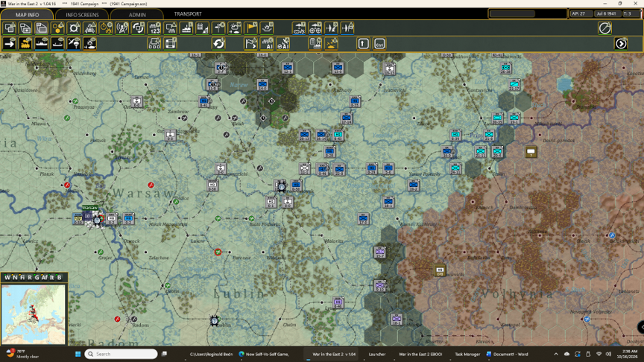Screen dimensions: 644x362
Task: Click the T: 3 turn counter
Action: [631, 13]
